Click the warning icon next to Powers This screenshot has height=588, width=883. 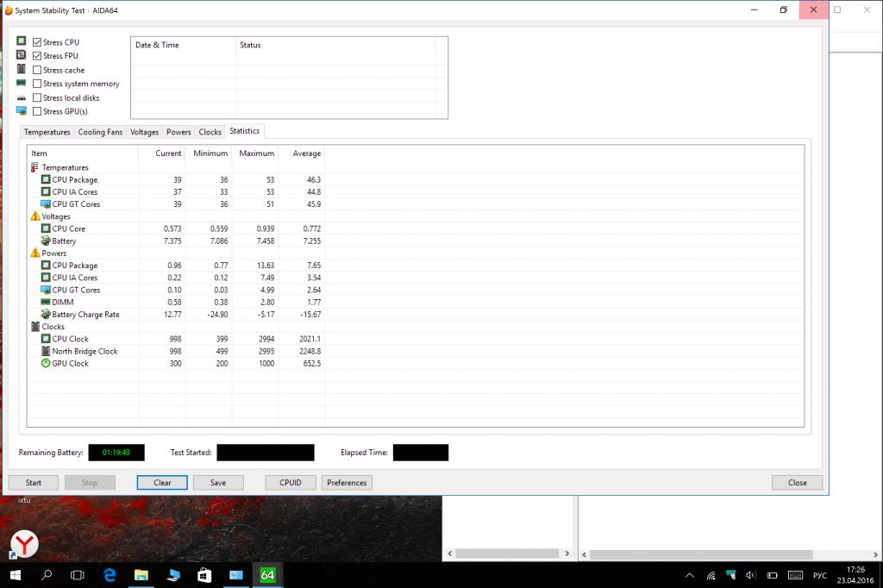(x=34, y=253)
